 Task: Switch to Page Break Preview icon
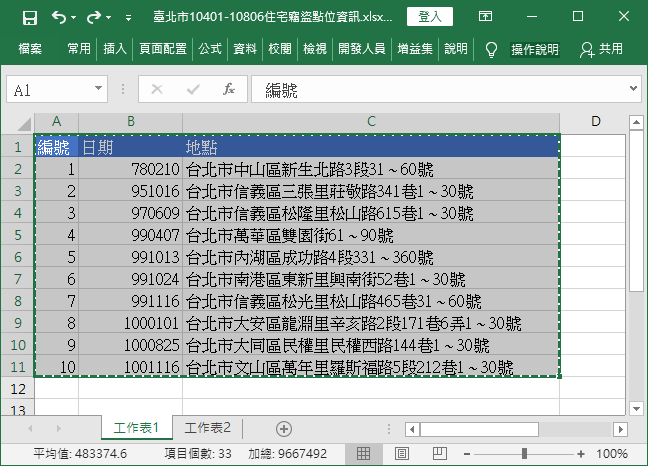(439, 454)
